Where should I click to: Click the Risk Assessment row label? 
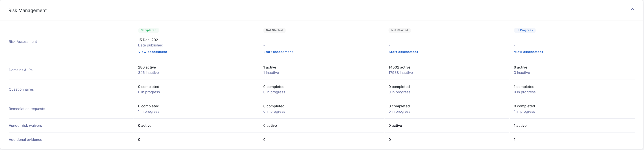23,41
